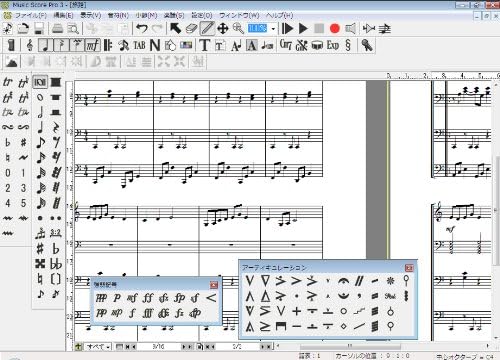This screenshot has width=500, height=360.
Task: Toggle the note palette button
Action: pos(46,45)
